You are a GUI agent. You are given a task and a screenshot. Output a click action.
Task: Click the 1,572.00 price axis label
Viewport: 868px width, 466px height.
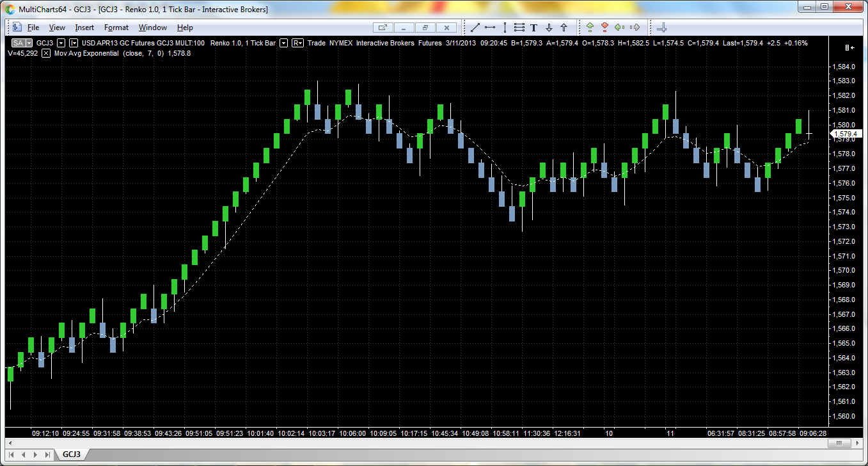point(843,241)
